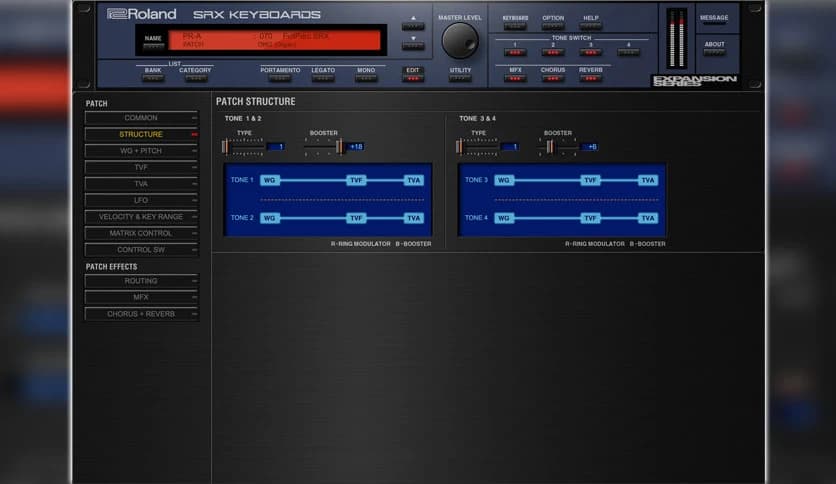Toggle Tone Switch 2
Image resolution: width=836 pixels, height=484 pixels.
click(553, 52)
